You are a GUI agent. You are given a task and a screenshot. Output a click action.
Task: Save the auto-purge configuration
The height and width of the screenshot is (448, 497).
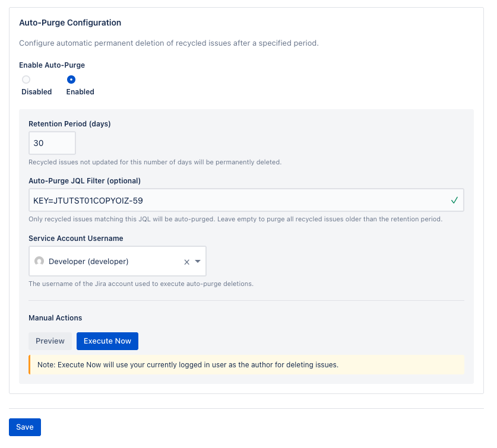(25, 427)
